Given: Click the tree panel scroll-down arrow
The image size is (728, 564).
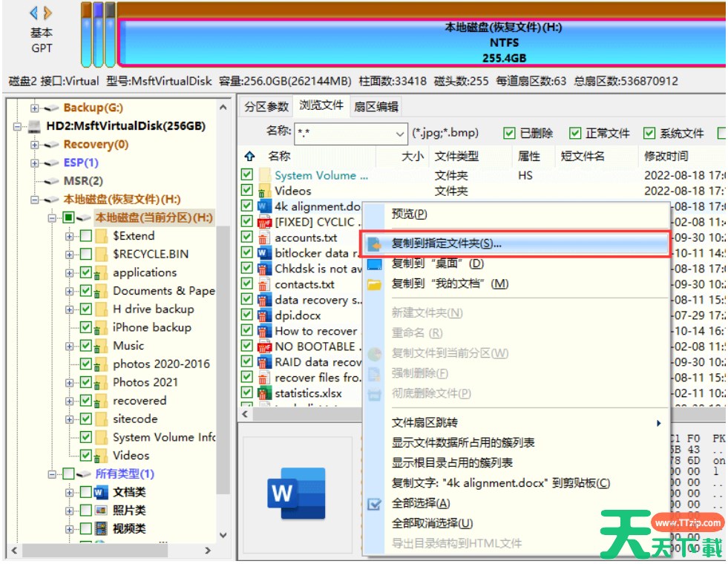Looking at the screenshot, I should (x=223, y=535).
